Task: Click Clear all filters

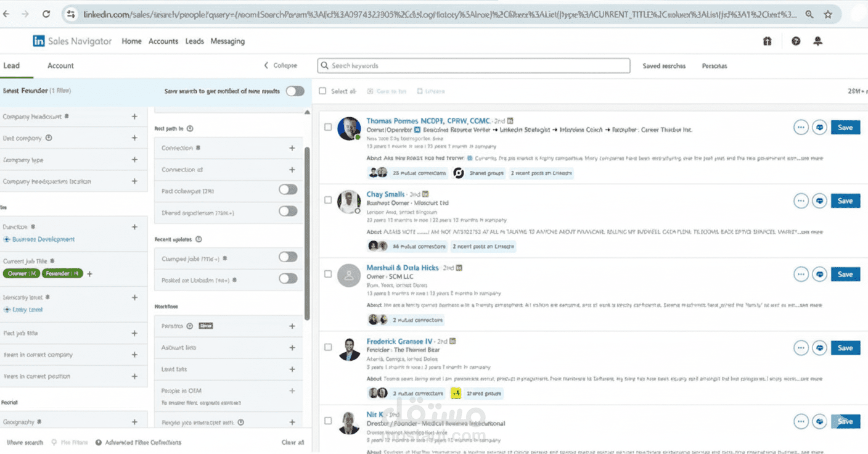Action: click(293, 442)
